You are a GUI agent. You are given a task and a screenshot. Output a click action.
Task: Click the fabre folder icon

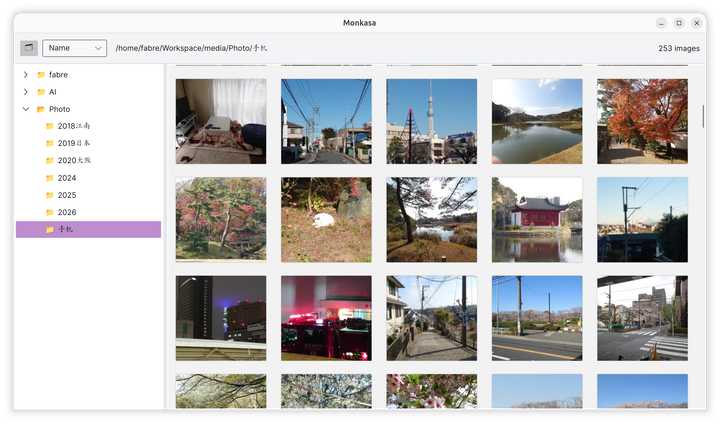click(41, 74)
